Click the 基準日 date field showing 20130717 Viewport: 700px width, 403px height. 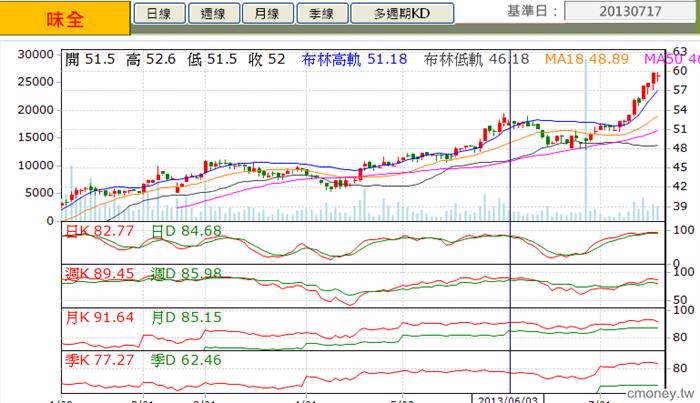tap(631, 11)
